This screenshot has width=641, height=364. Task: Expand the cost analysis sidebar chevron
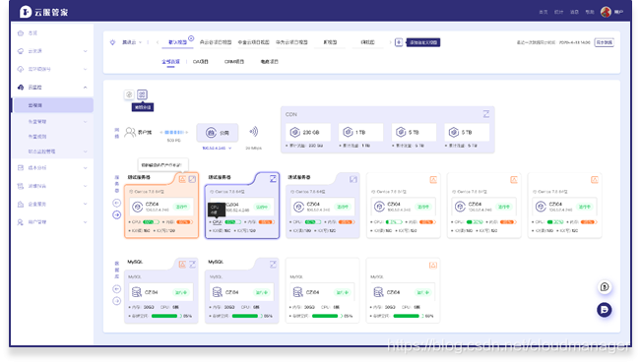(85, 168)
